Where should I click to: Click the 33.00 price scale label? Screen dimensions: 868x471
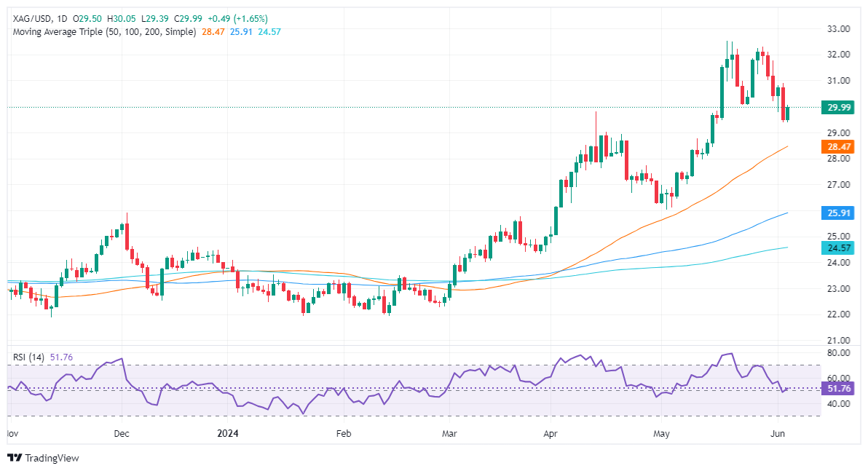tap(840, 28)
